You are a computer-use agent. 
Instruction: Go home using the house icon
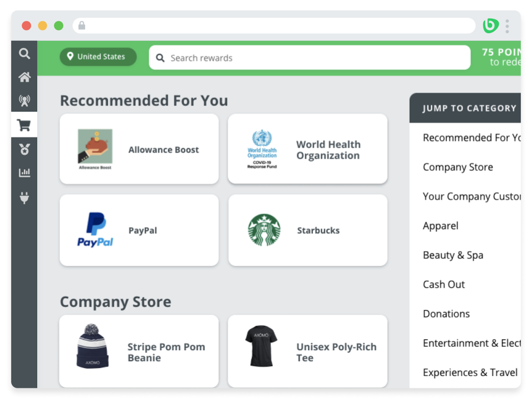pyautogui.click(x=24, y=77)
